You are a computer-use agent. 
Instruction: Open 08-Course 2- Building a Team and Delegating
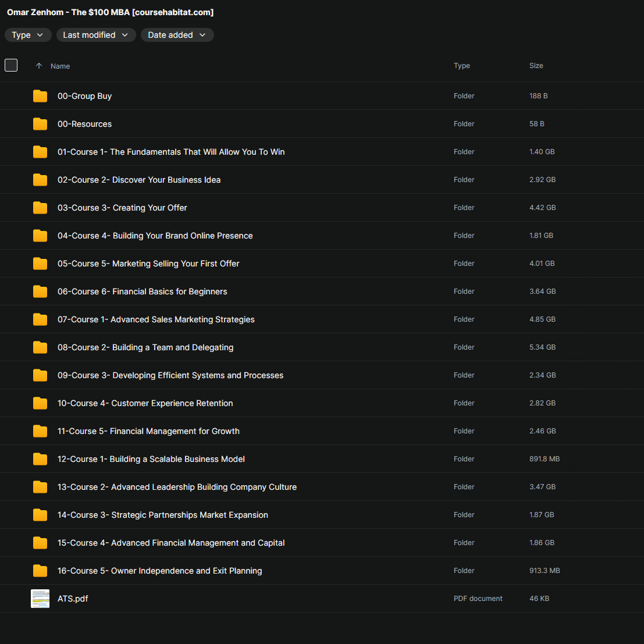(x=145, y=347)
